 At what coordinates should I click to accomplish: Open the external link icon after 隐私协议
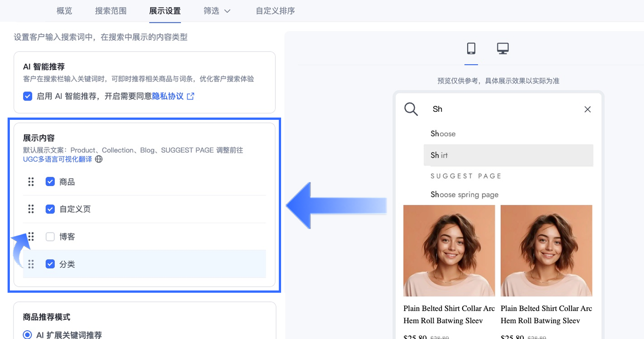[x=191, y=96]
